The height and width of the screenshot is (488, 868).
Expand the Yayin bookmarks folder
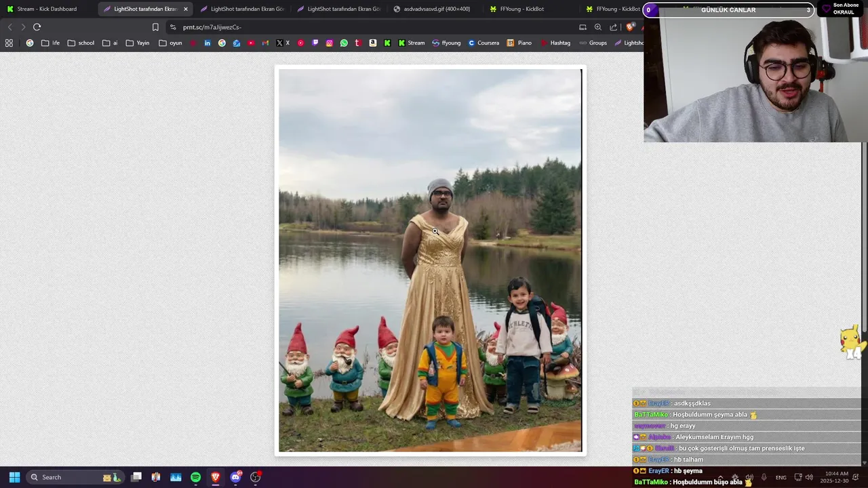click(x=138, y=43)
